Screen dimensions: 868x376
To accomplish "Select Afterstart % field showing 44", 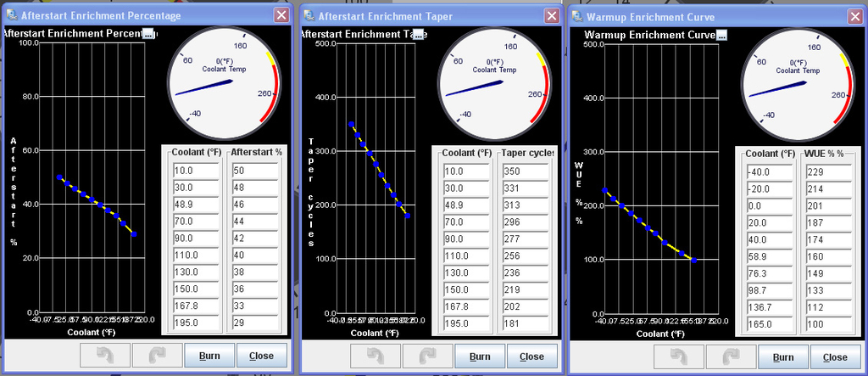I will tap(254, 222).
